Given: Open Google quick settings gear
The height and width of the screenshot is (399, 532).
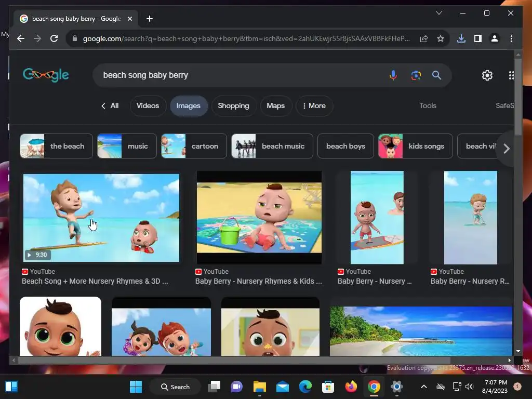Looking at the screenshot, I should point(487,75).
